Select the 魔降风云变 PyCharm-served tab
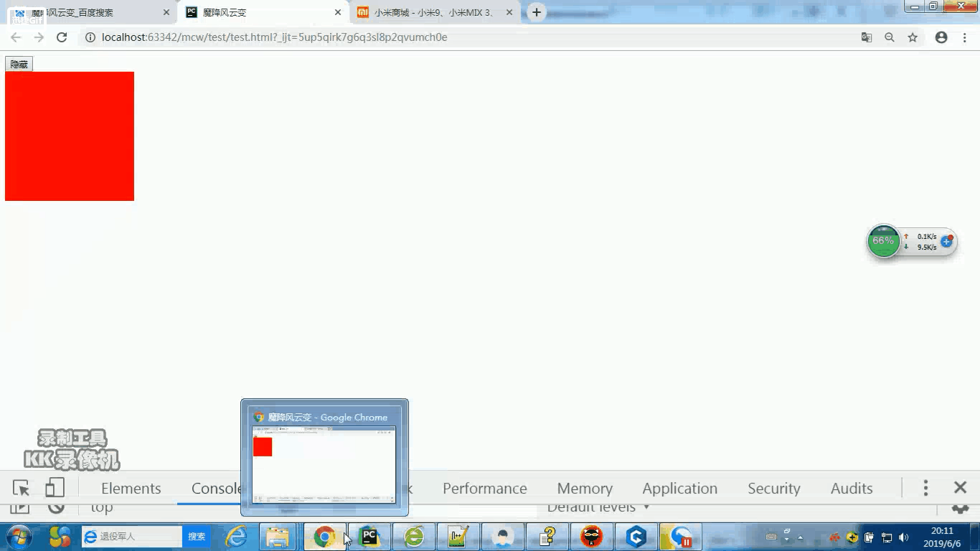 coord(262,13)
